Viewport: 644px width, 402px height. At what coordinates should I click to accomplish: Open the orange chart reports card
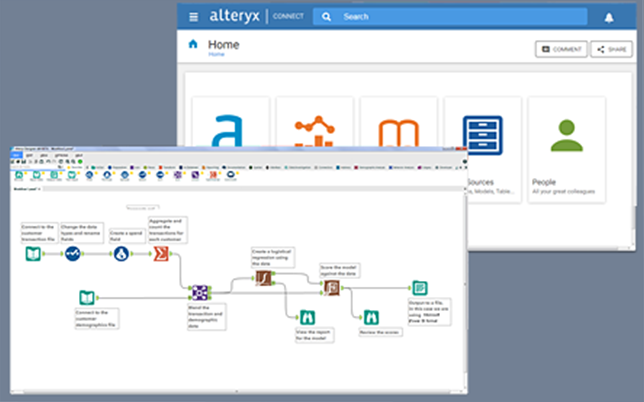tap(315, 123)
